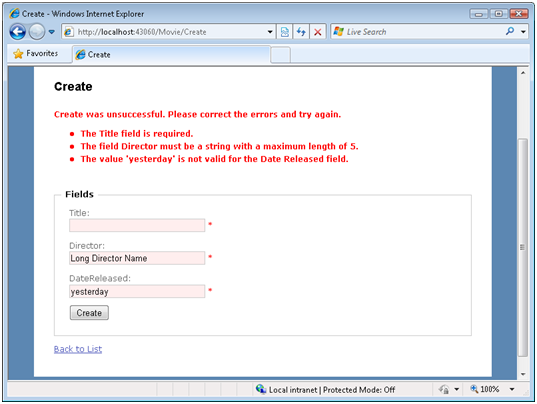Click the zoom level magnifier icon
Image resolution: width=537 pixels, height=404 pixels.
point(474,389)
